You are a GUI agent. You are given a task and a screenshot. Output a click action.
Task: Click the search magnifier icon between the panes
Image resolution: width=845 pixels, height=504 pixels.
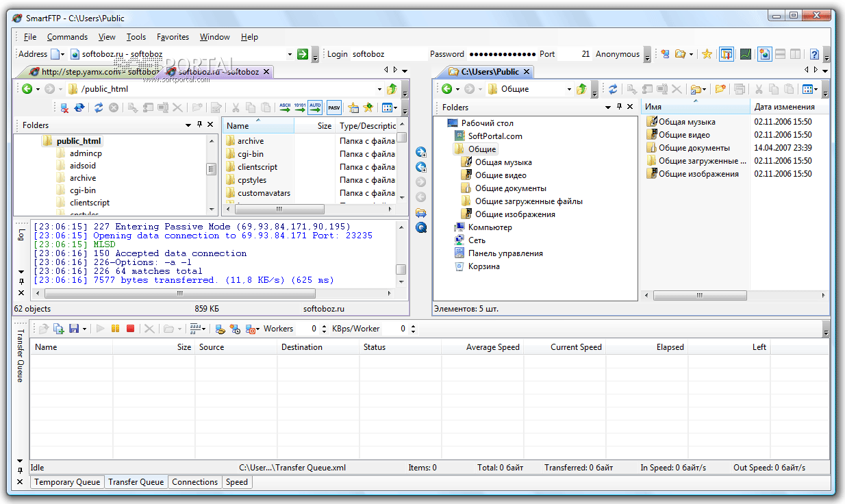(x=421, y=227)
